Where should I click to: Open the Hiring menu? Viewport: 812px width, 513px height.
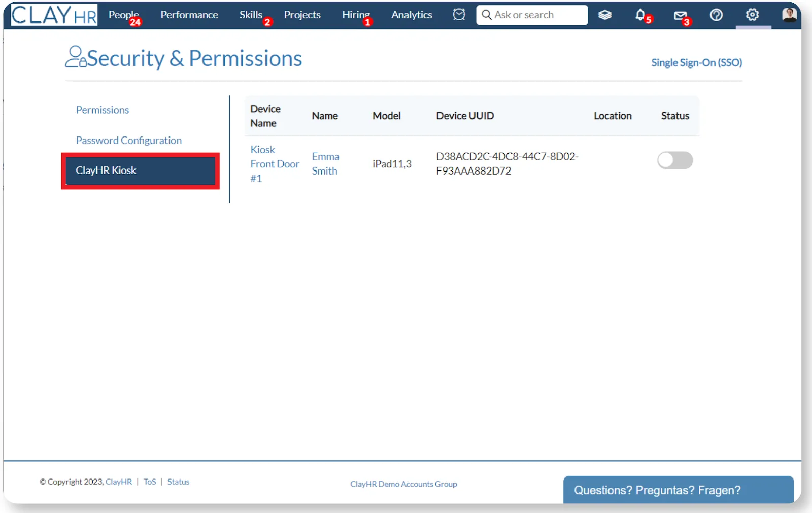coord(356,15)
